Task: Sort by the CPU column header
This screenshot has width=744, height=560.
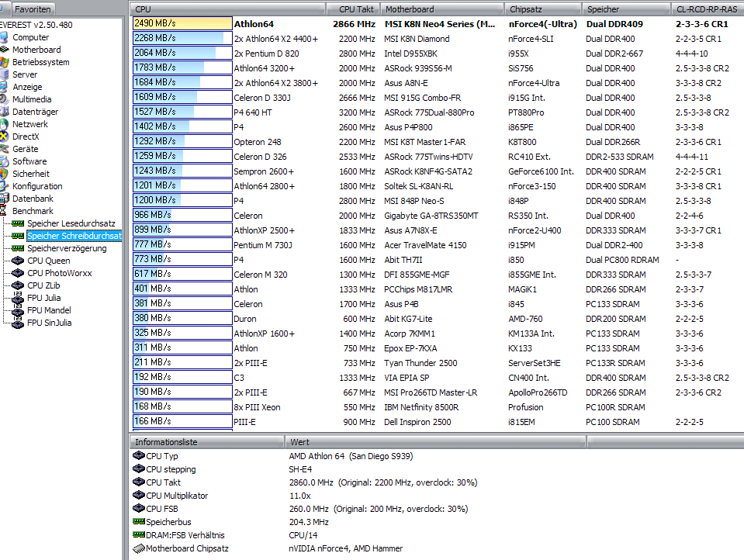Action: click(x=228, y=9)
